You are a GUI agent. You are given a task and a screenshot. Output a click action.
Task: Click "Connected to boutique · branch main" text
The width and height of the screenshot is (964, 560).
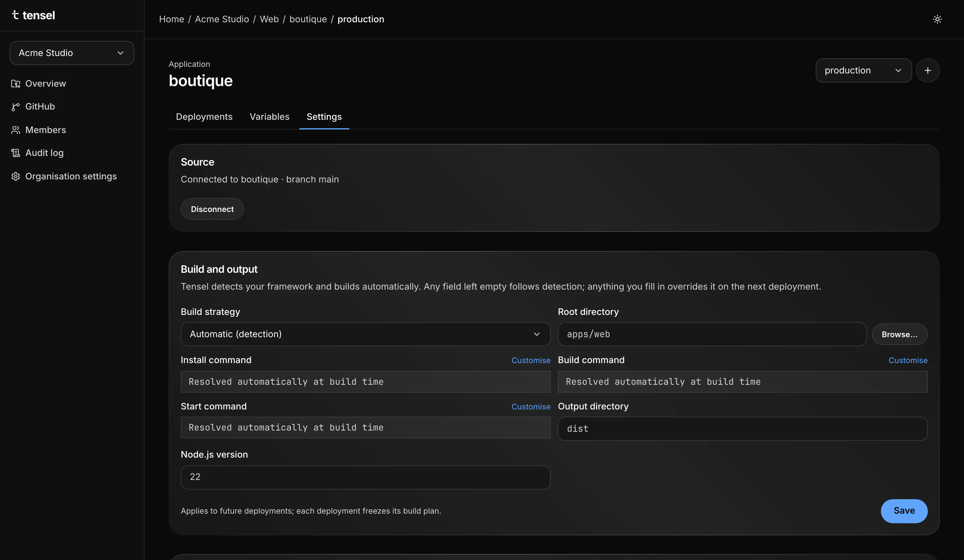click(x=260, y=179)
